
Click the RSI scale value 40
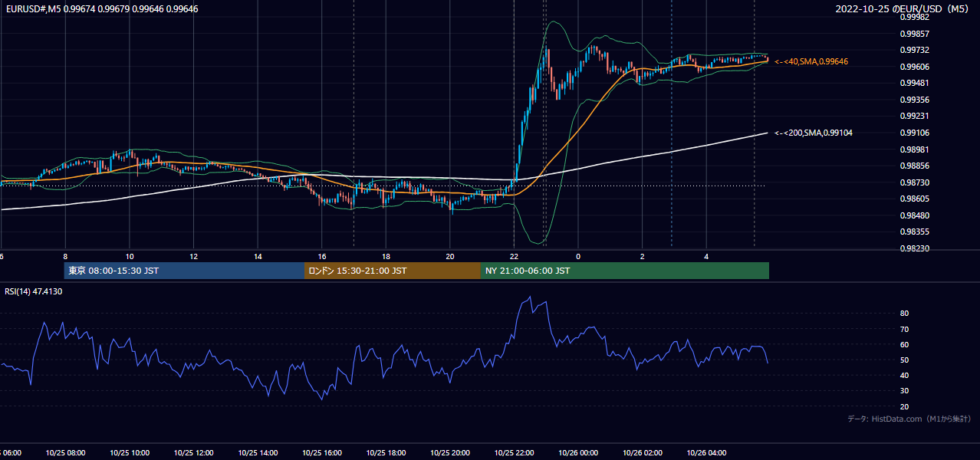click(x=904, y=375)
